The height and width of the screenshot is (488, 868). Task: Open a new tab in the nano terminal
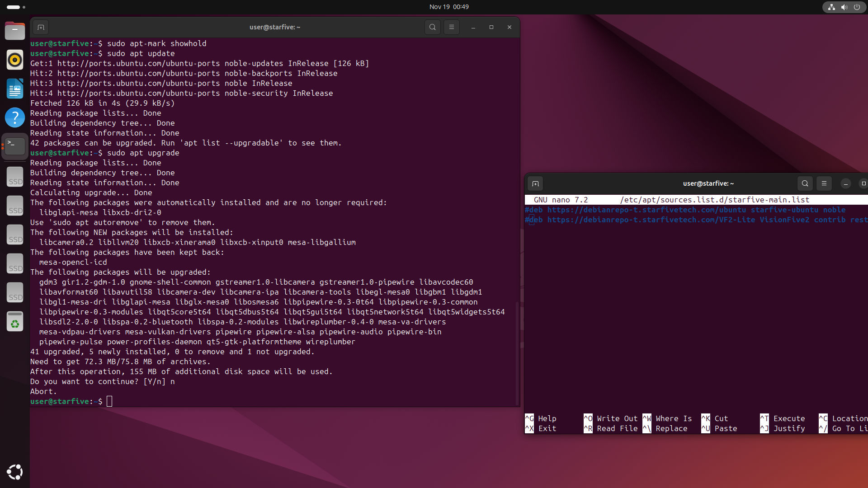[x=535, y=183]
